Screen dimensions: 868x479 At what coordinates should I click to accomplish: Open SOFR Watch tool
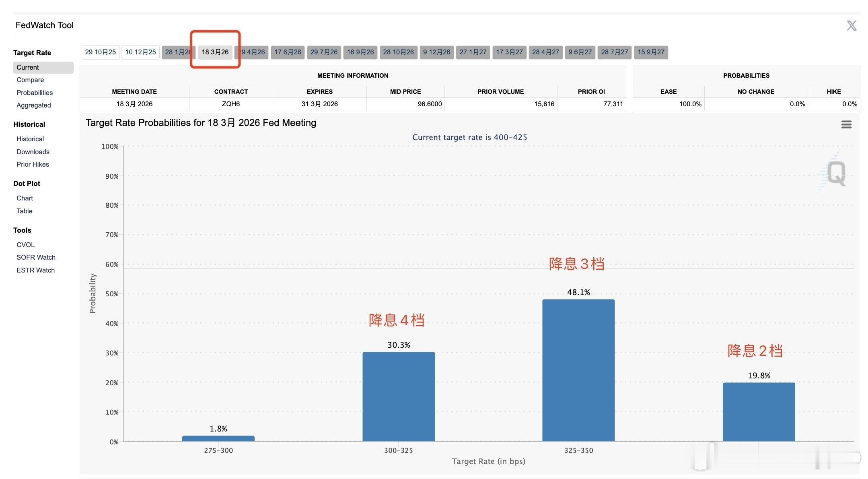(x=36, y=257)
